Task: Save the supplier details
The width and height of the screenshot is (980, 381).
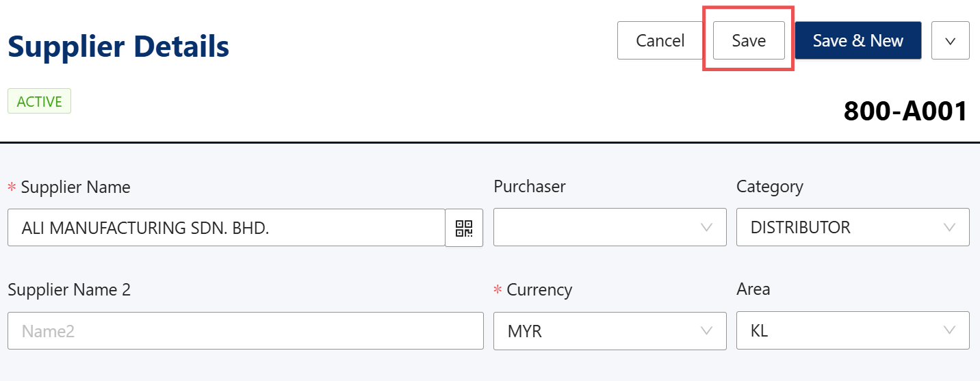Action: 749,41
